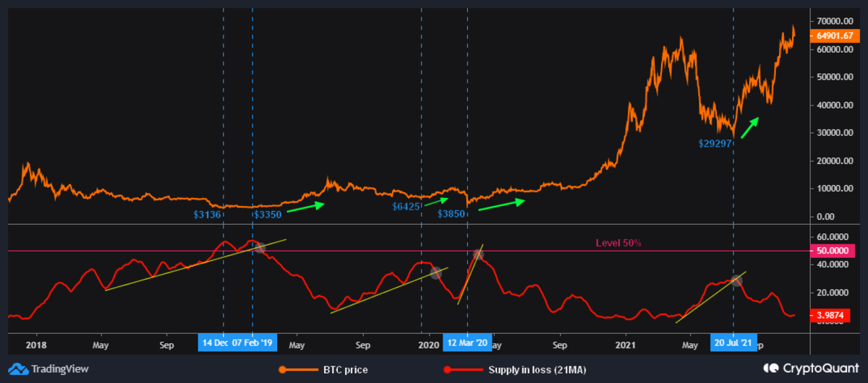
Task: Click the 2021 label on time axis
Action: pos(626,345)
